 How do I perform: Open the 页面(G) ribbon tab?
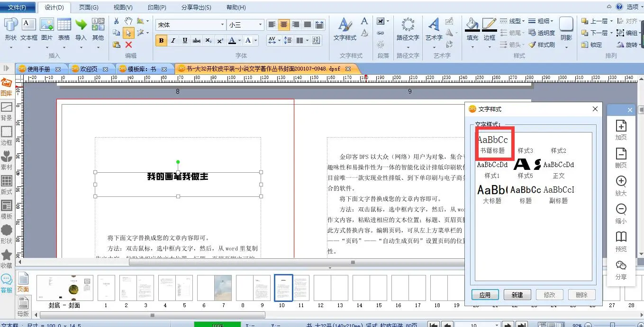pos(89,8)
